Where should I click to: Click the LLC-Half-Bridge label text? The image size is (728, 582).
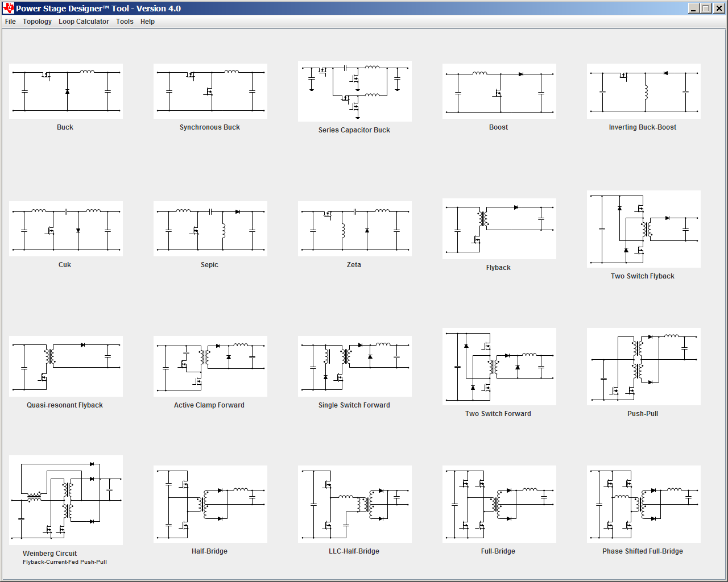(354, 551)
